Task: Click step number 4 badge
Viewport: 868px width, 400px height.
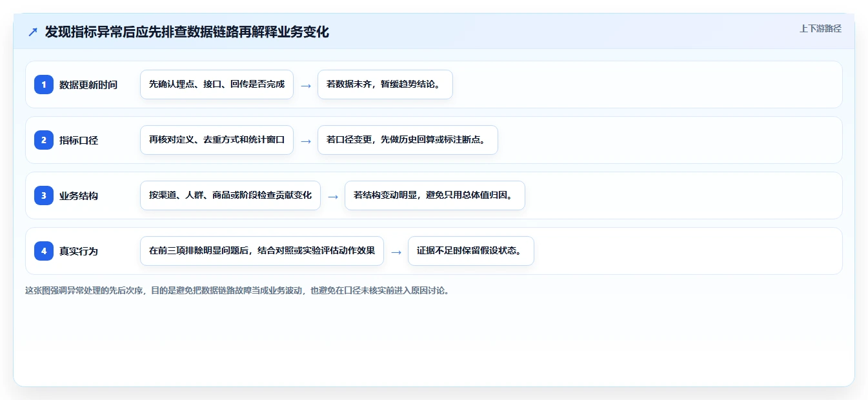Action: pos(44,250)
